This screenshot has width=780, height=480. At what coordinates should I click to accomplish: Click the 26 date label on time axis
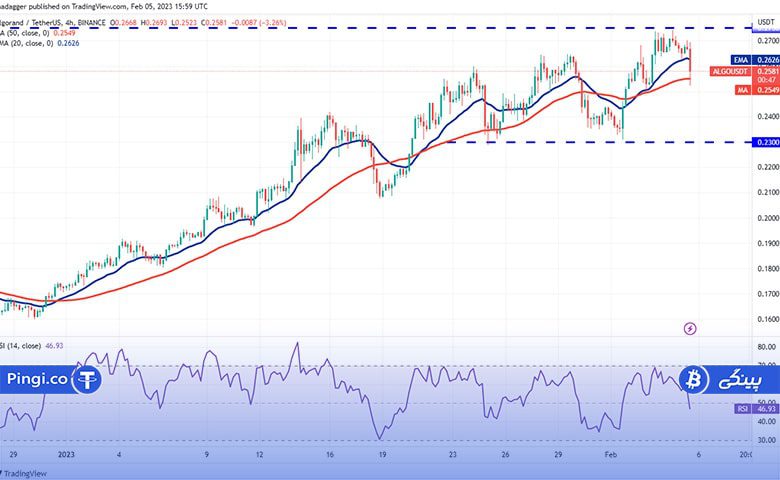point(505,455)
